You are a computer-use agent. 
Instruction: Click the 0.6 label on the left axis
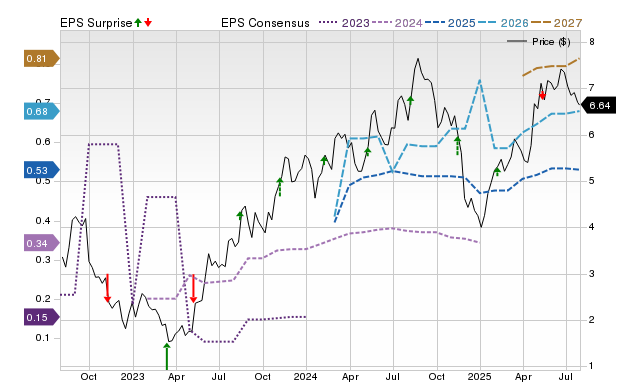click(43, 142)
